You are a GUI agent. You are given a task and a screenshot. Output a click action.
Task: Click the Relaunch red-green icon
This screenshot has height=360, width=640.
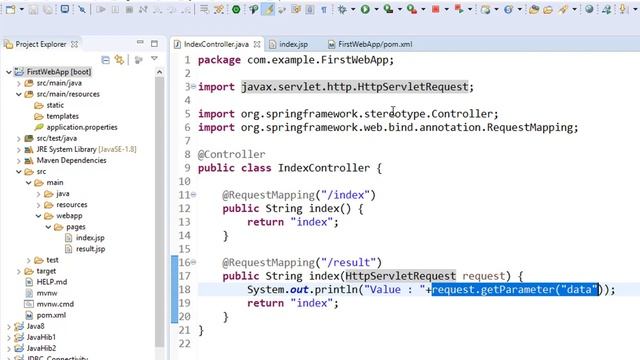click(459, 9)
